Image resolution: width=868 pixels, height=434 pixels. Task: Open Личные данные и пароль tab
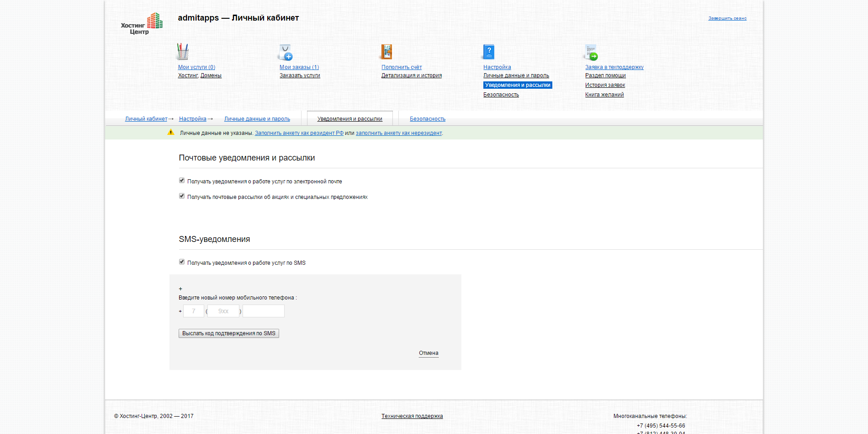click(x=257, y=119)
